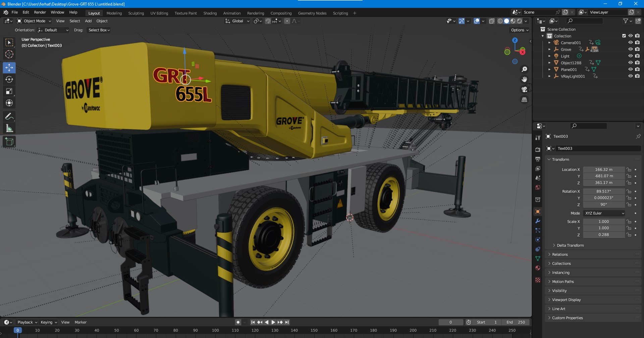Click the End frame field in timeline
The height and width of the screenshot is (338, 644).
click(516, 322)
